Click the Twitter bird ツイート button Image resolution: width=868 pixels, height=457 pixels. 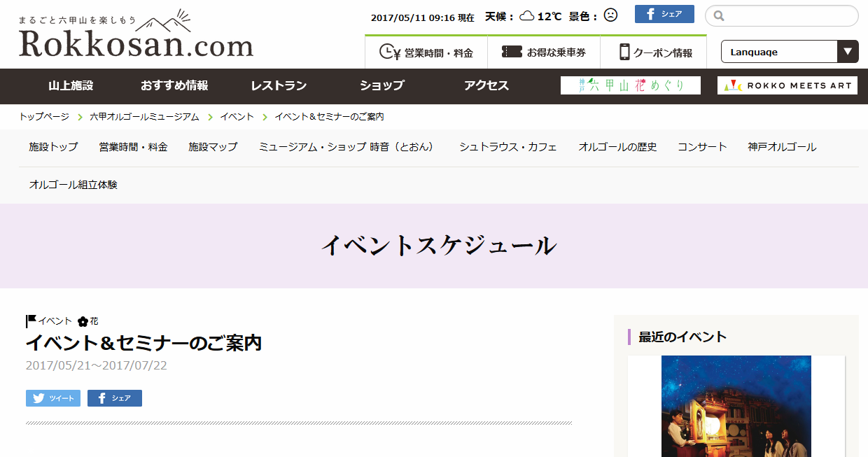coord(53,398)
